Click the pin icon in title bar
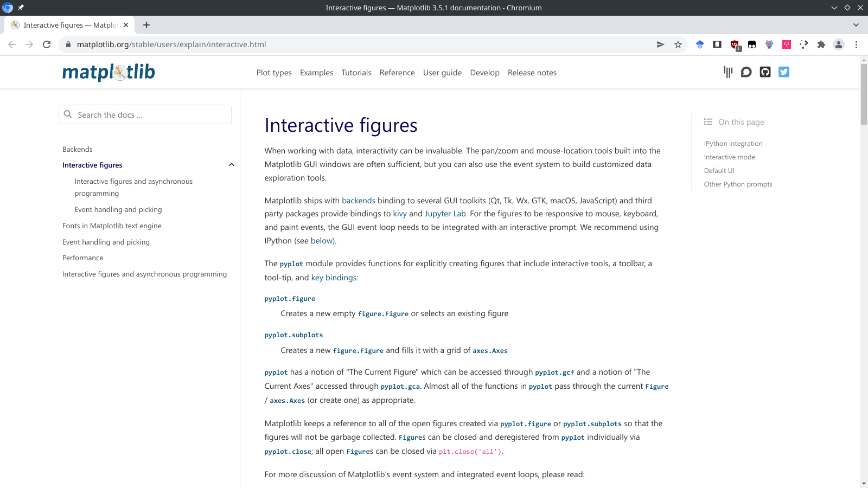868x488 pixels. coord(21,8)
